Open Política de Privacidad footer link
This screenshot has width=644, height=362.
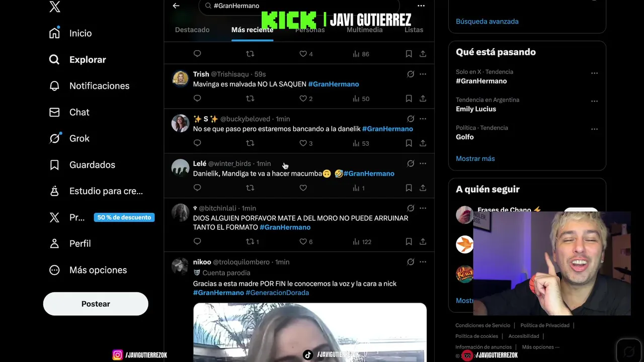(x=545, y=325)
